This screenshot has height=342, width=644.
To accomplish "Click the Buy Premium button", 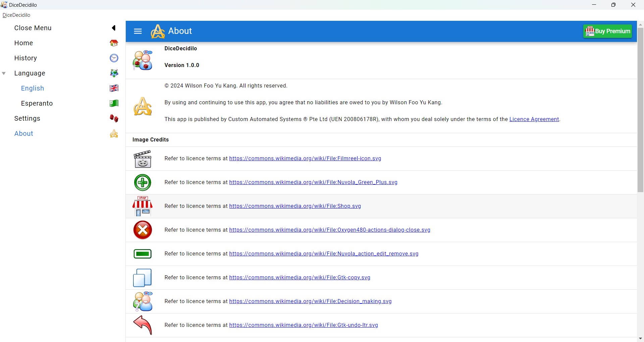I will (607, 31).
